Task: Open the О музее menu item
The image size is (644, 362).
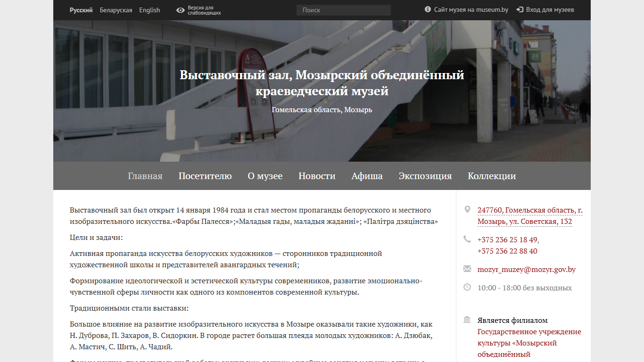Action: tap(265, 176)
